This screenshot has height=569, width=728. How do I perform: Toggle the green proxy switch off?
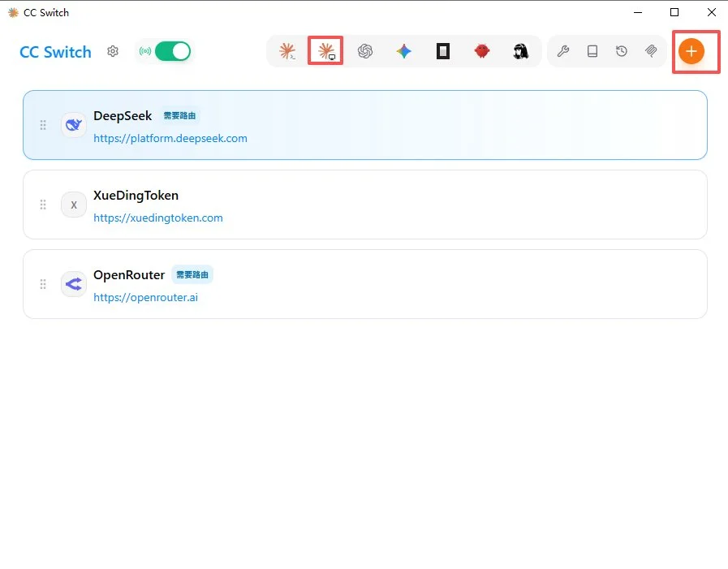[x=173, y=51]
